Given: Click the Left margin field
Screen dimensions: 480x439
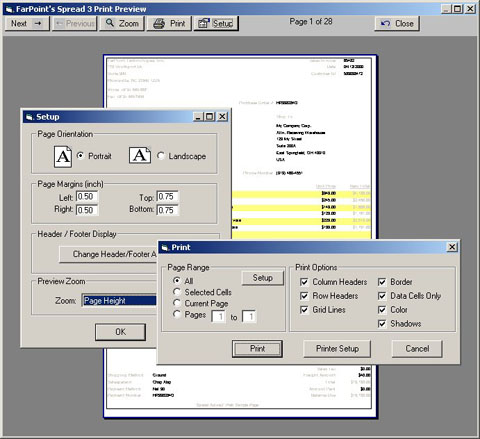Looking at the screenshot, I should click(87, 196).
